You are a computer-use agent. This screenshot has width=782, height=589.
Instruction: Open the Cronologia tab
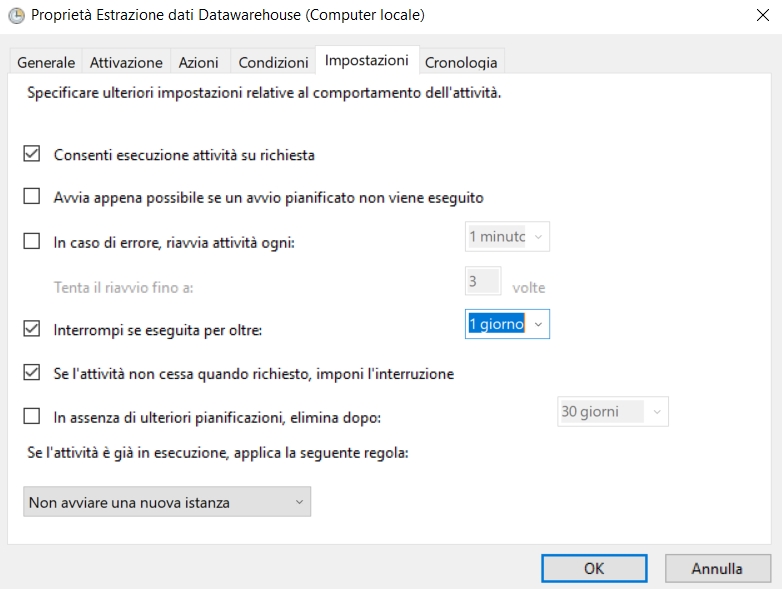click(x=461, y=62)
